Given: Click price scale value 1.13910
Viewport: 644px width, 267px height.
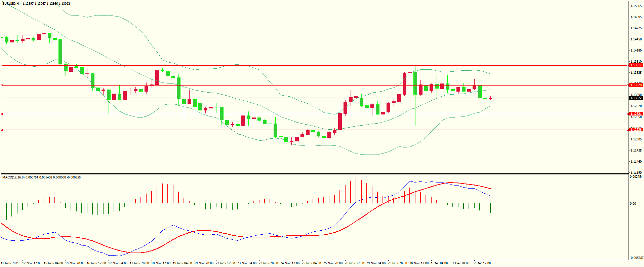Looking at the screenshot, I should pyautogui.click(x=636, y=62).
